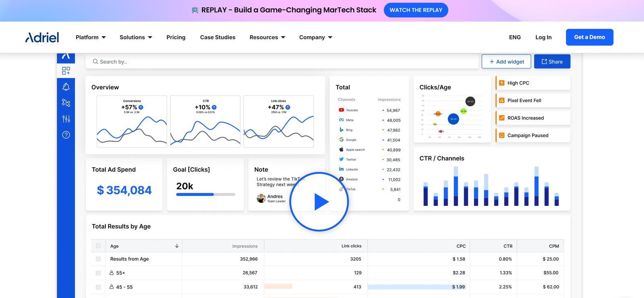The width and height of the screenshot is (644, 298).
Task: Click the Twitter channel icon
Action: (x=341, y=159)
